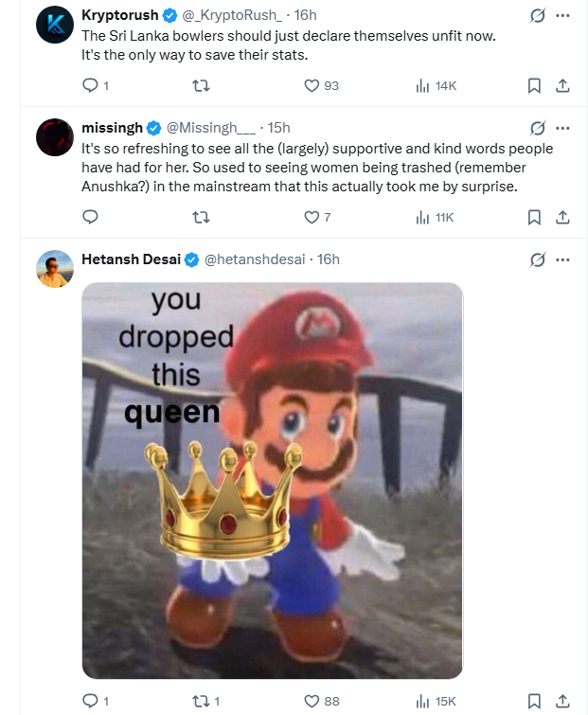Image resolution: width=588 pixels, height=715 pixels.
Task: Open more options on missingh's tweet
Action: (x=563, y=128)
